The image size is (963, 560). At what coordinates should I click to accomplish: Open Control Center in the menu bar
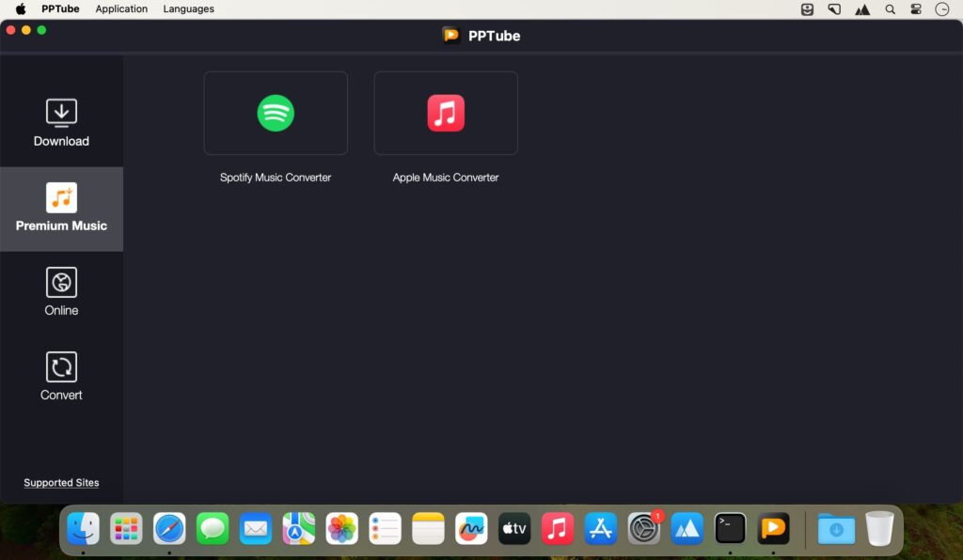(x=915, y=8)
